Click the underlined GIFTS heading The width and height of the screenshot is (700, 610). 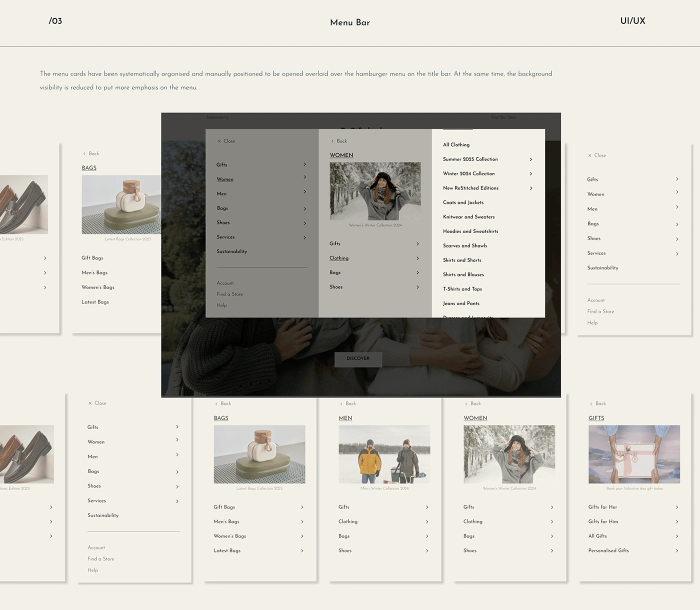pyautogui.click(x=596, y=418)
